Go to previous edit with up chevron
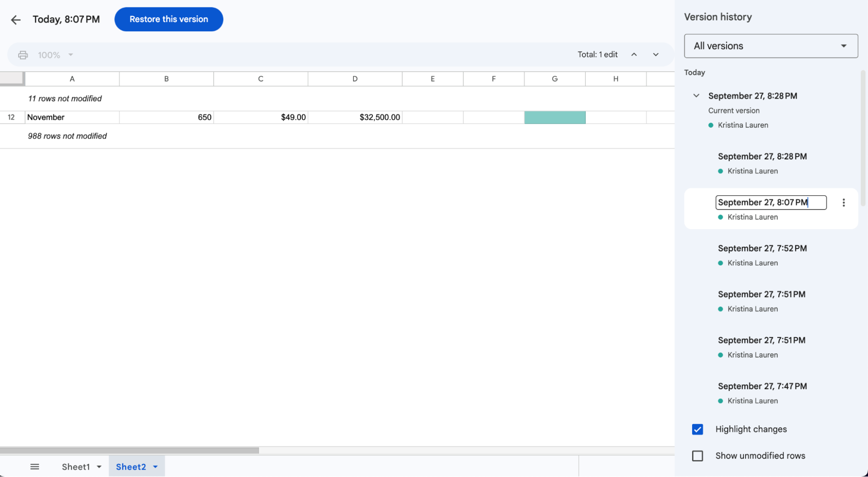Viewport: 868px width, 477px height. (x=634, y=55)
